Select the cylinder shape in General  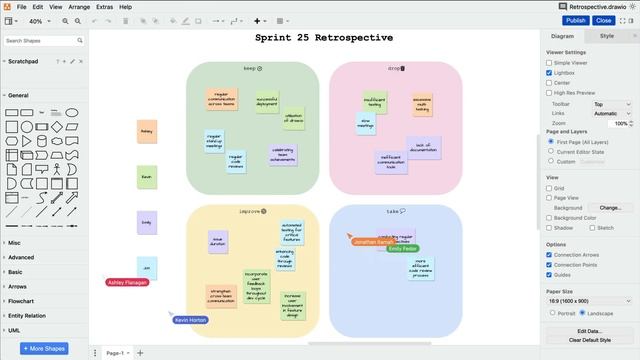[42, 141]
